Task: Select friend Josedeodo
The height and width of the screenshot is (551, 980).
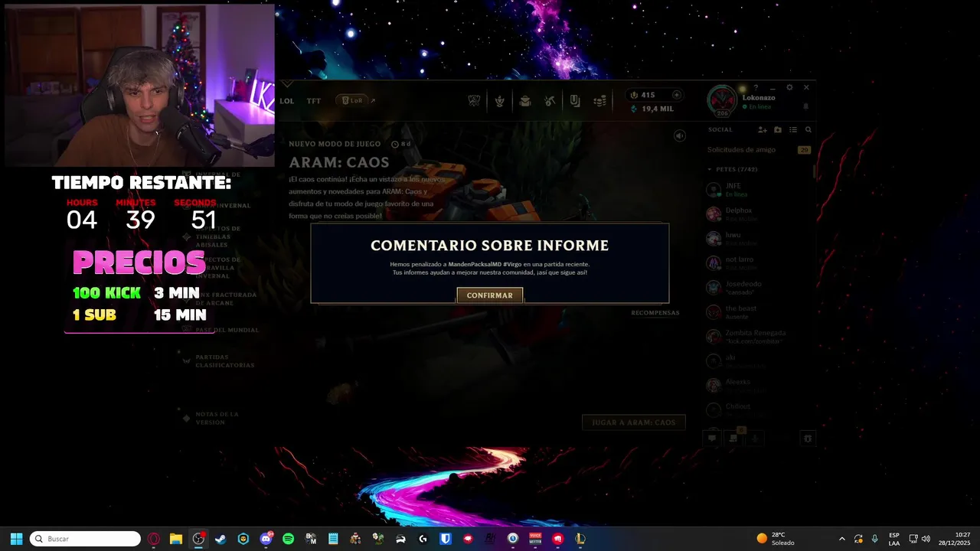Action: click(758, 288)
